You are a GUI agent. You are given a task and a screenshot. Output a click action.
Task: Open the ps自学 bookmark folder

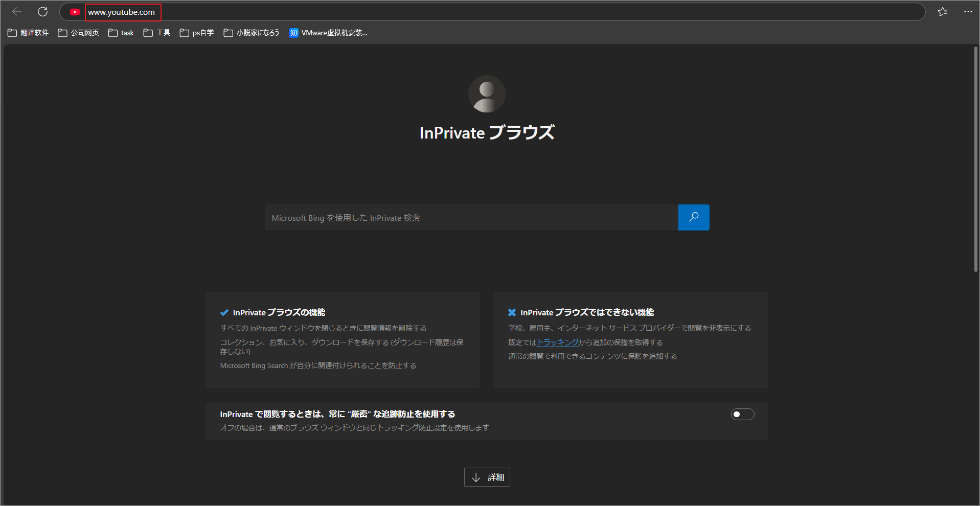197,33
